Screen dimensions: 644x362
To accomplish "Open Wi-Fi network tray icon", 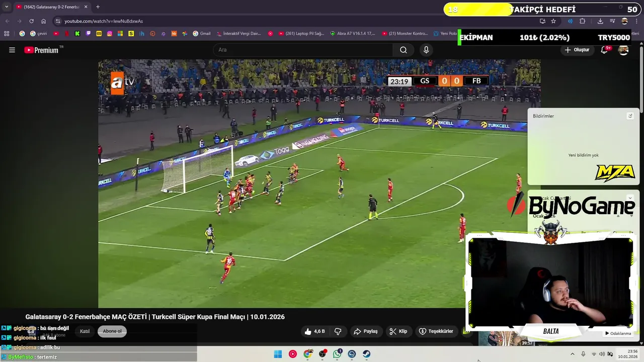I will tap(594, 354).
